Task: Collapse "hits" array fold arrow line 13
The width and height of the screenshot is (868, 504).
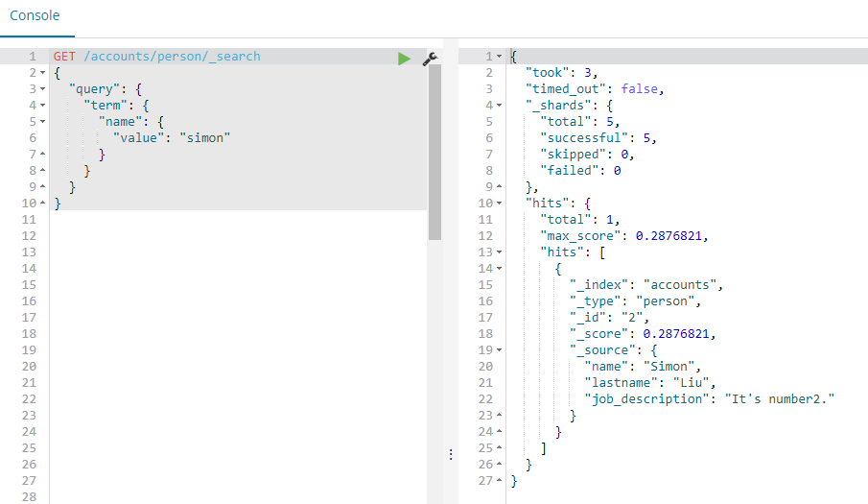Action: tap(499, 252)
